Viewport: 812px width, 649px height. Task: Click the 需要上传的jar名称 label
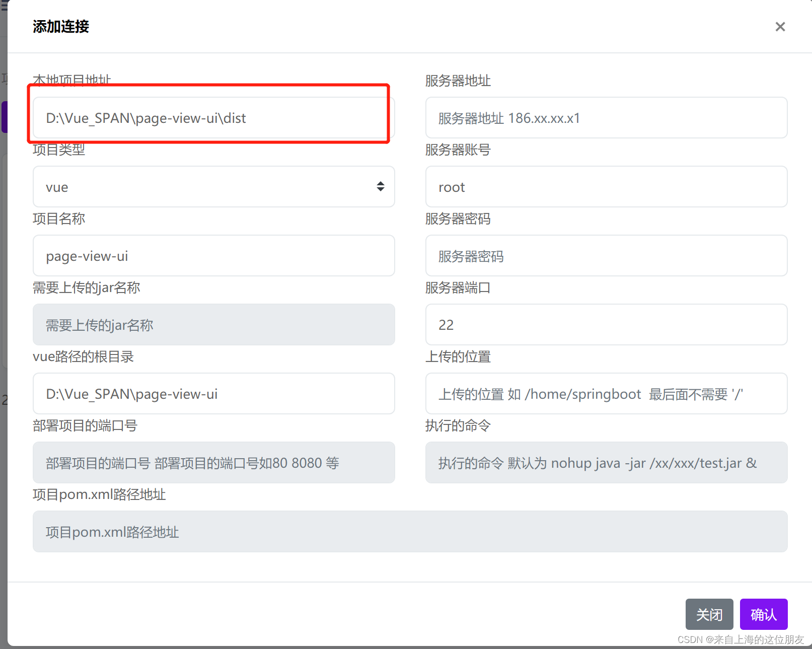click(x=87, y=287)
